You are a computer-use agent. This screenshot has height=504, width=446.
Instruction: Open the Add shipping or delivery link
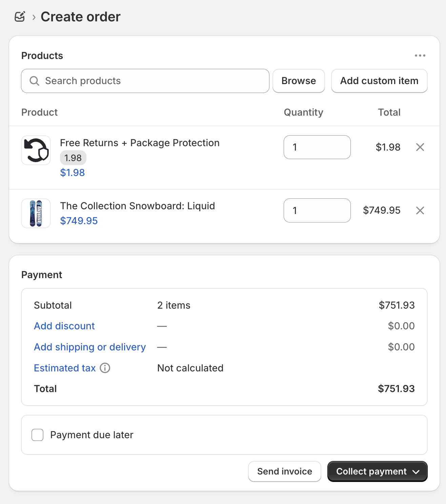90,347
